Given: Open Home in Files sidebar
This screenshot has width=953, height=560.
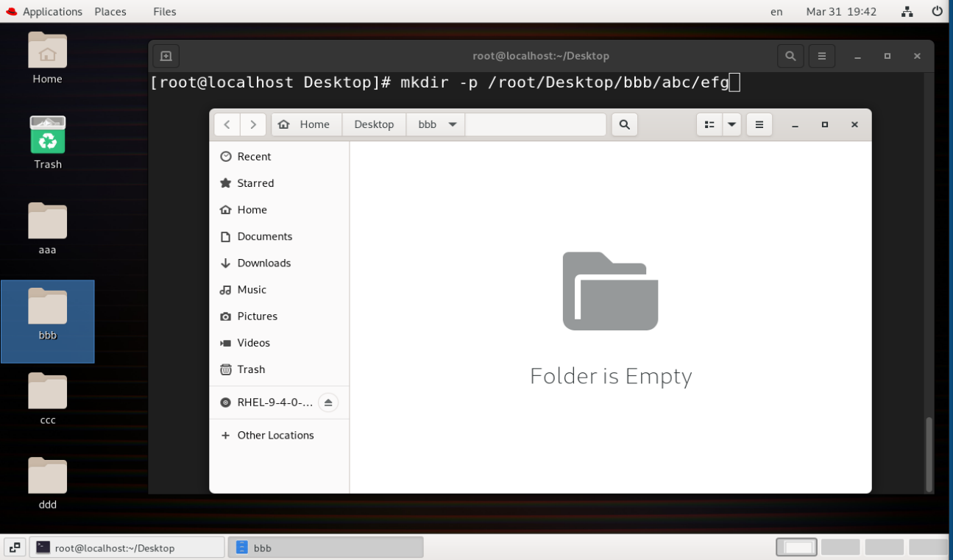Looking at the screenshot, I should coord(280,210).
